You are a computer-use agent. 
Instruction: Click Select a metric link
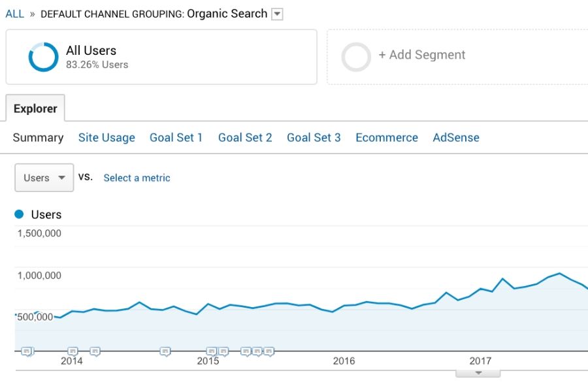[x=137, y=178]
